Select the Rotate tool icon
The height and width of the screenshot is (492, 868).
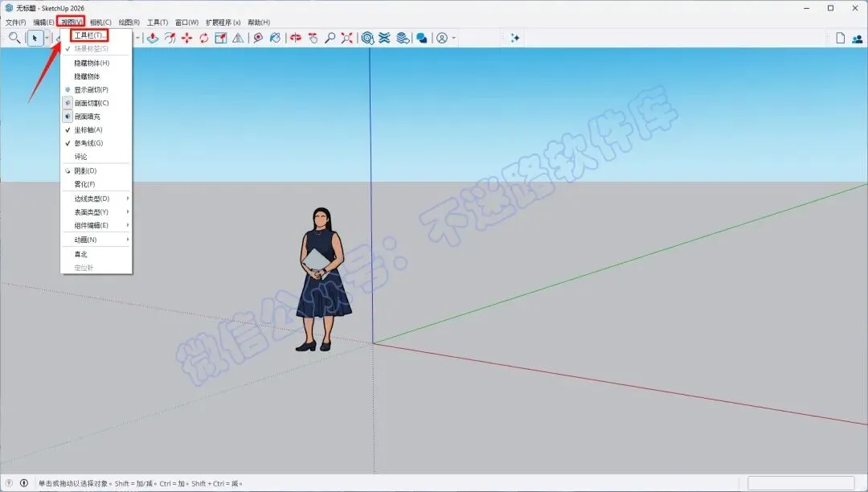pyautogui.click(x=203, y=38)
